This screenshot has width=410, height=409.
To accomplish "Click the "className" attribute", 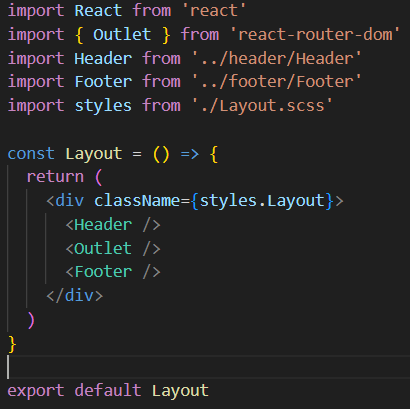I will (137, 200).
